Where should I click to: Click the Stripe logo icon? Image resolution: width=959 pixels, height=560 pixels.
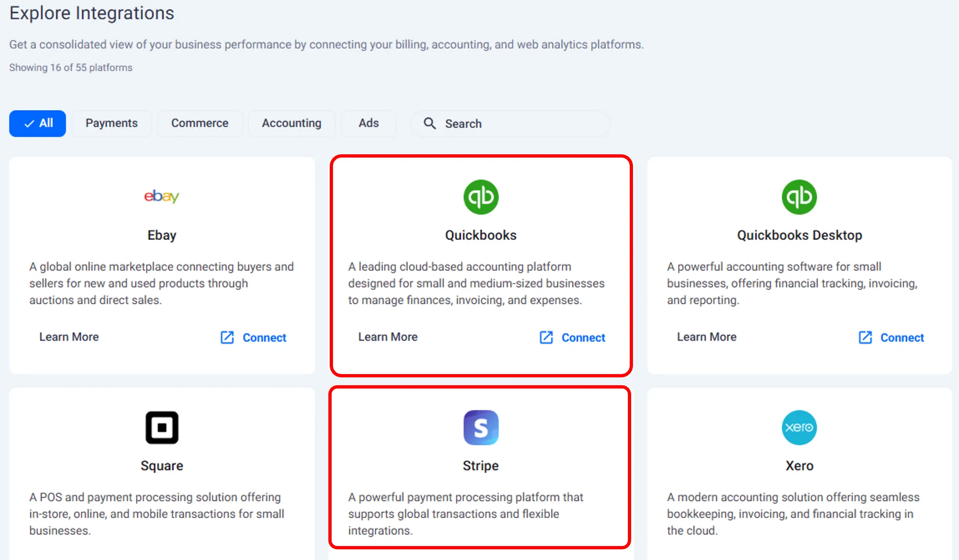480,428
